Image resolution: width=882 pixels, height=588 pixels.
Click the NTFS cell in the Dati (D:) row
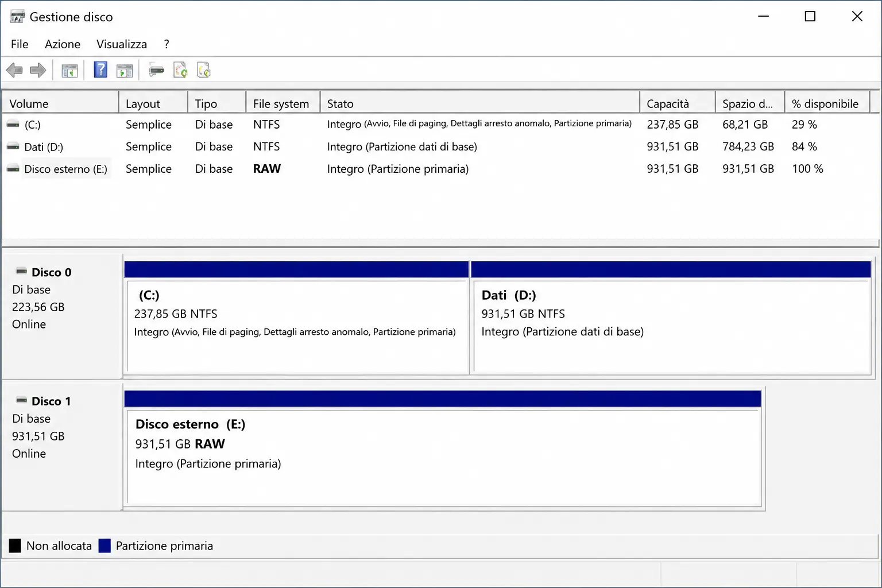pyautogui.click(x=266, y=147)
